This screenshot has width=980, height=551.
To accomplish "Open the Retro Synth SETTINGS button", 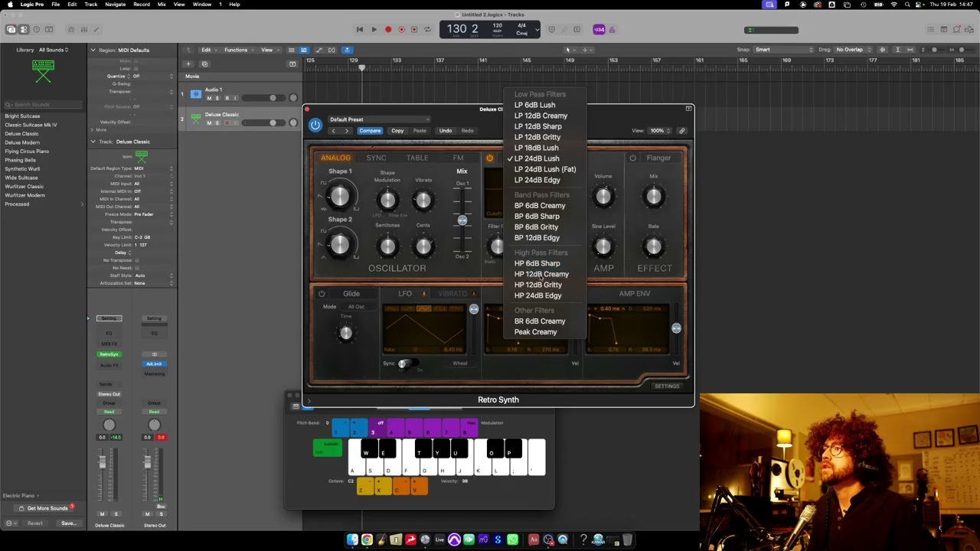I will 667,386.
